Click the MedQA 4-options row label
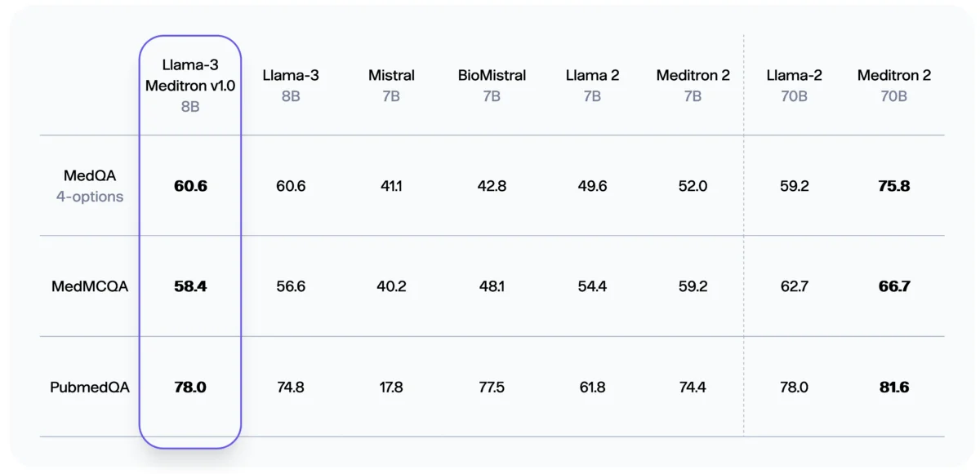 90,186
